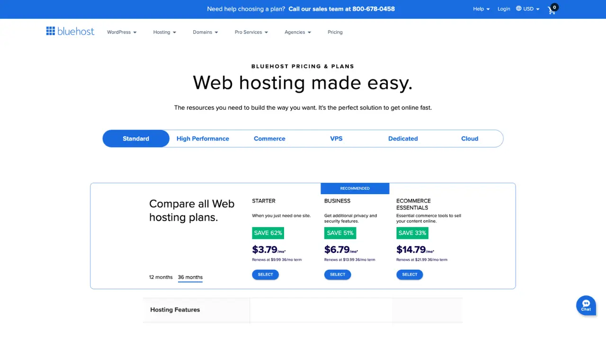The height and width of the screenshot is (364, 606).
Task: Click the SAVE 62% badge
Action: tap(268, 233)
